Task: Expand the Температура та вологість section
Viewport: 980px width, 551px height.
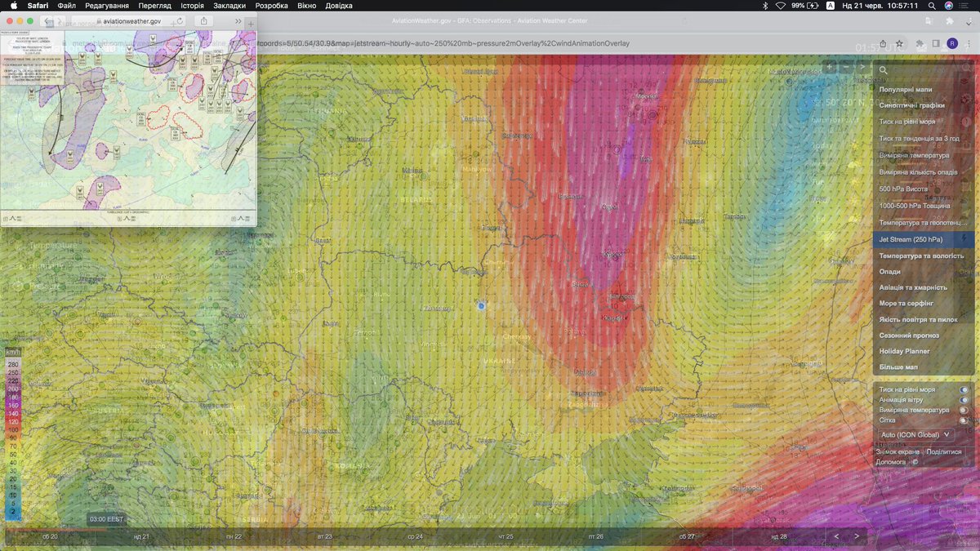Action: 923,256
